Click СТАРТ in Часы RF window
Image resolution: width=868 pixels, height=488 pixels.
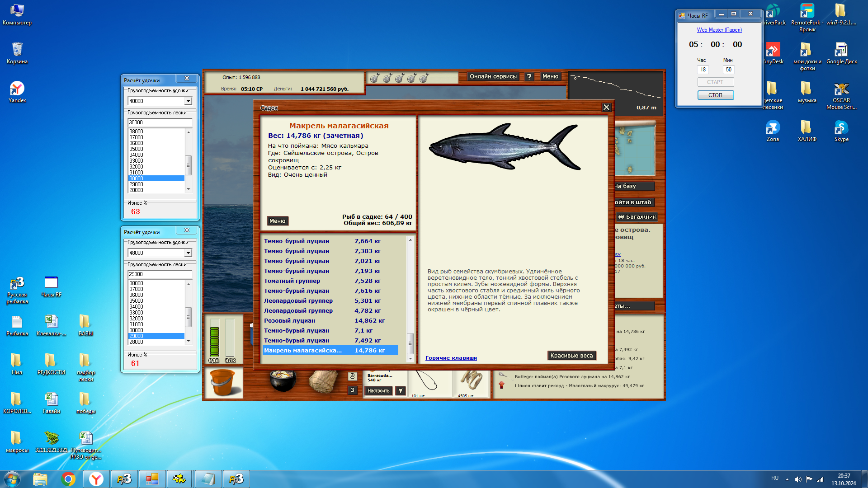coord(715,82)
